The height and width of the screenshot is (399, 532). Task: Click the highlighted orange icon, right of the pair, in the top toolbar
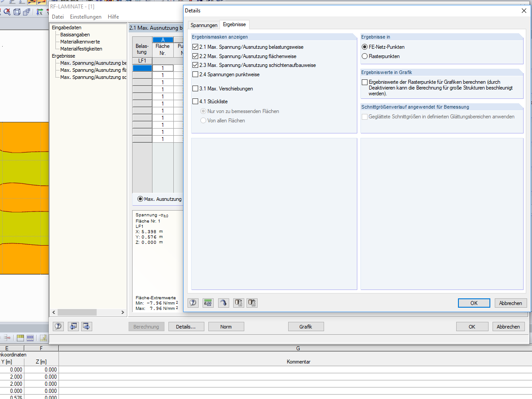[41, 2]
